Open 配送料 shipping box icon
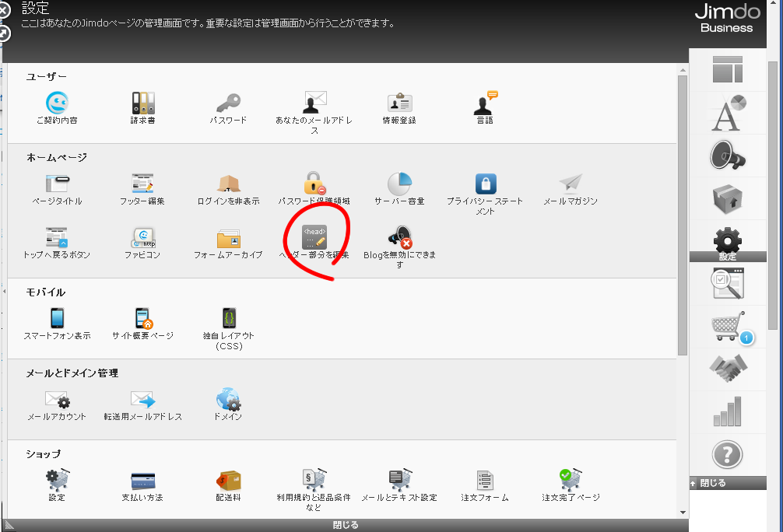 [x=228, y=481]
